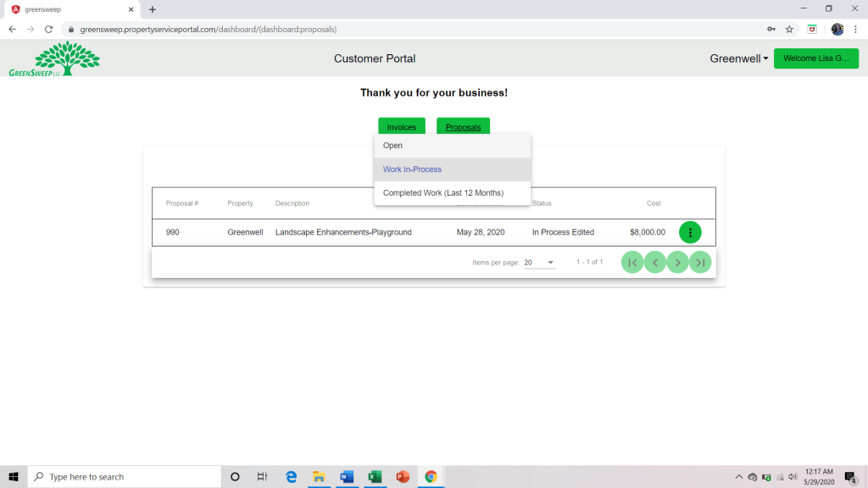Go to first page of proposals
This screenshot has height=488, width=868.
point(632,263)
